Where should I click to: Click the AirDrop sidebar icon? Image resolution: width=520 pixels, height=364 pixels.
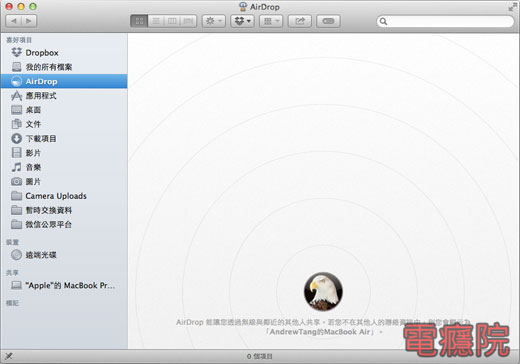(x=16, y=81)
